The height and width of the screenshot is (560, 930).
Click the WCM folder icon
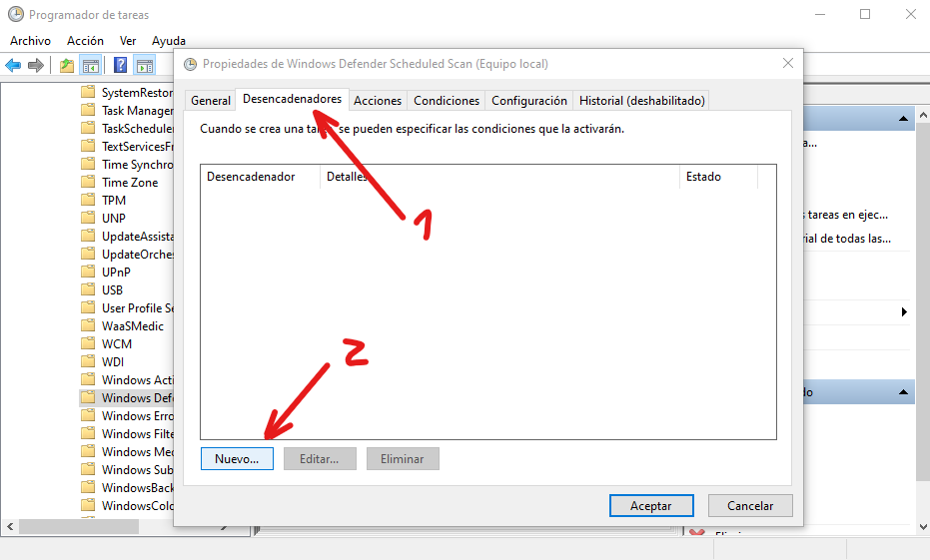click(x=88, y=343)
